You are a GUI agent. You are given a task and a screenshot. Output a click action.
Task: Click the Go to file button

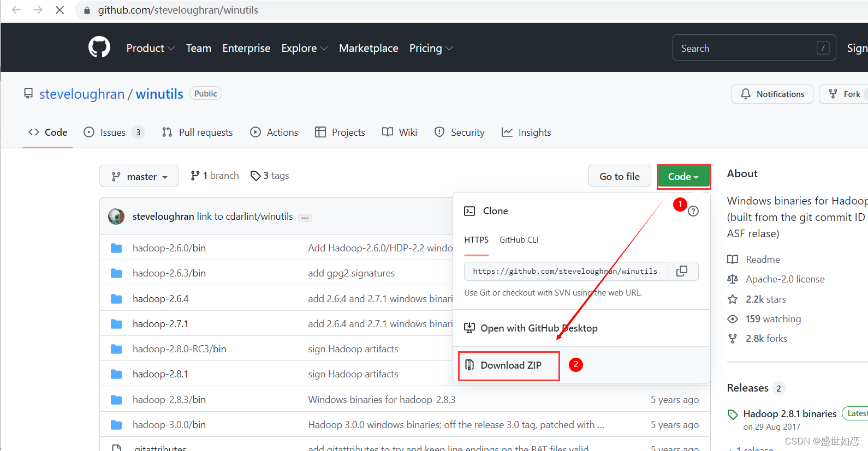(x=620, y=176)
